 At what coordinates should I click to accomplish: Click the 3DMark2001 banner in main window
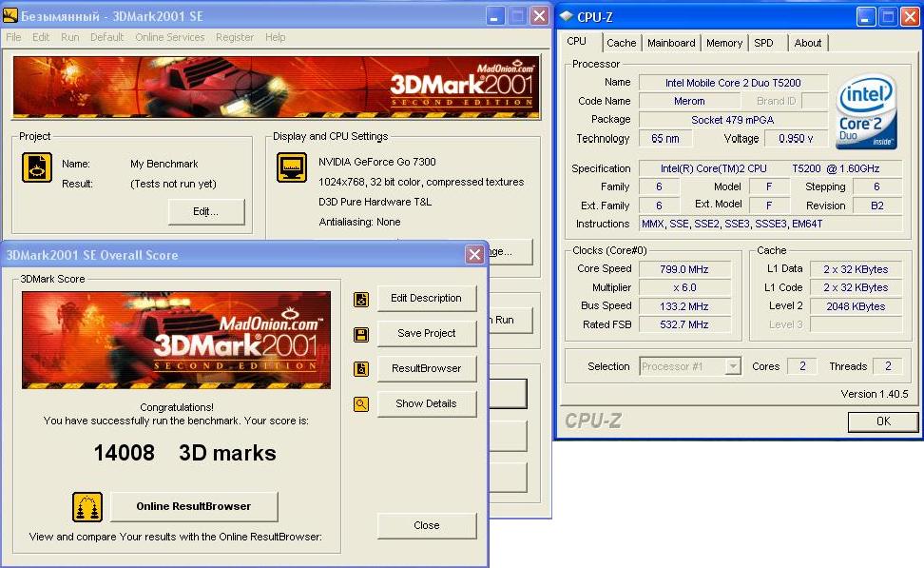tap(277, 87)
